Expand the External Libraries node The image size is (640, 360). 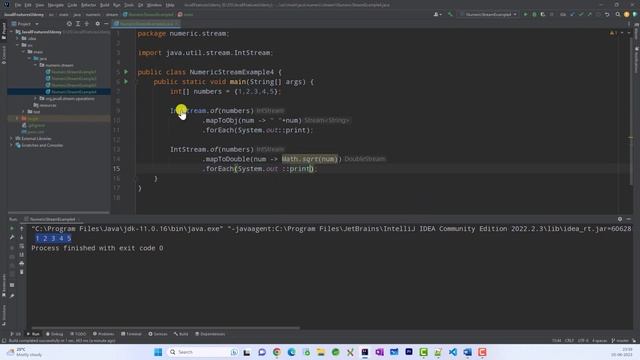pos(11,138)
